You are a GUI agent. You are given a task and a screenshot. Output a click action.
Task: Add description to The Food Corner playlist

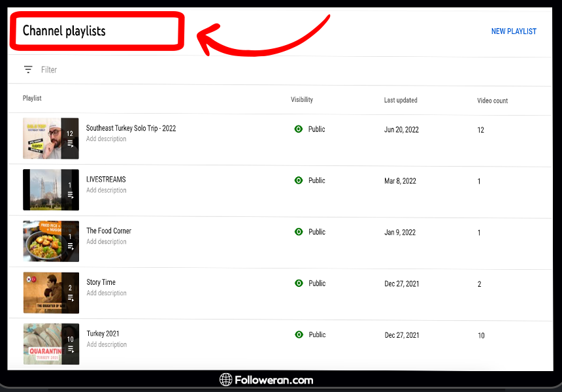point(107,242)
